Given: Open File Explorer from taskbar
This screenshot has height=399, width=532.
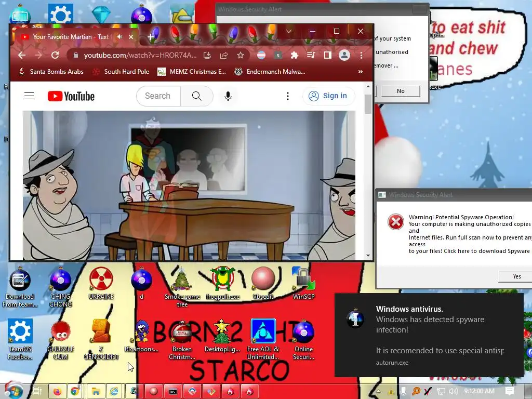Looking at the screenshot, I should 96,392.
